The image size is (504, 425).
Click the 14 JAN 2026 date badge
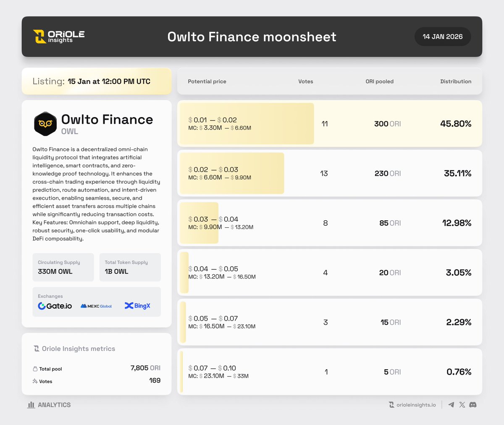click(443, 37)
